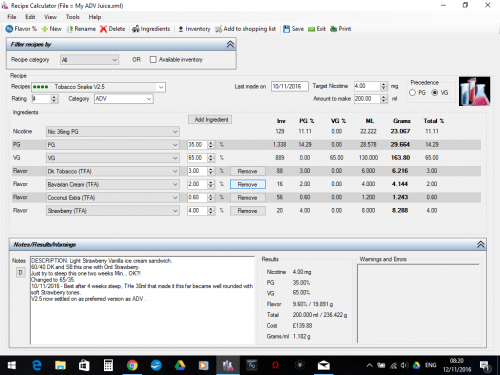Click the volume tray icon

pos(404,366)
